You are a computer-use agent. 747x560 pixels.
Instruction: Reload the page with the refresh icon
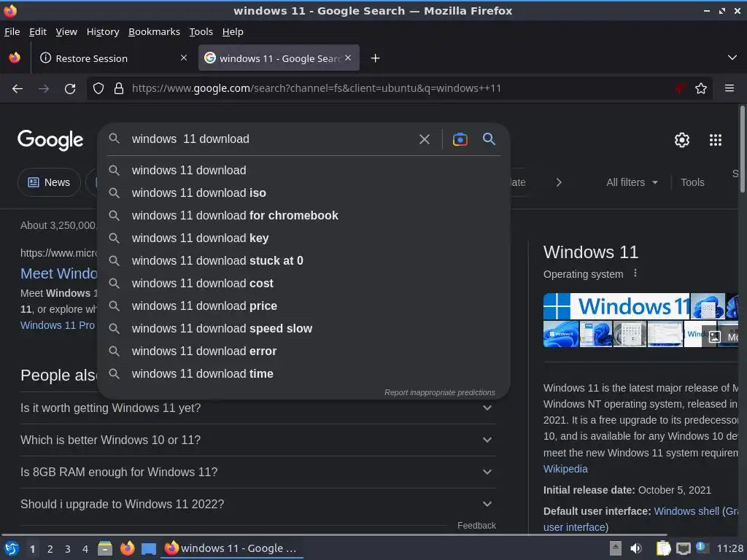pos(70,88)
